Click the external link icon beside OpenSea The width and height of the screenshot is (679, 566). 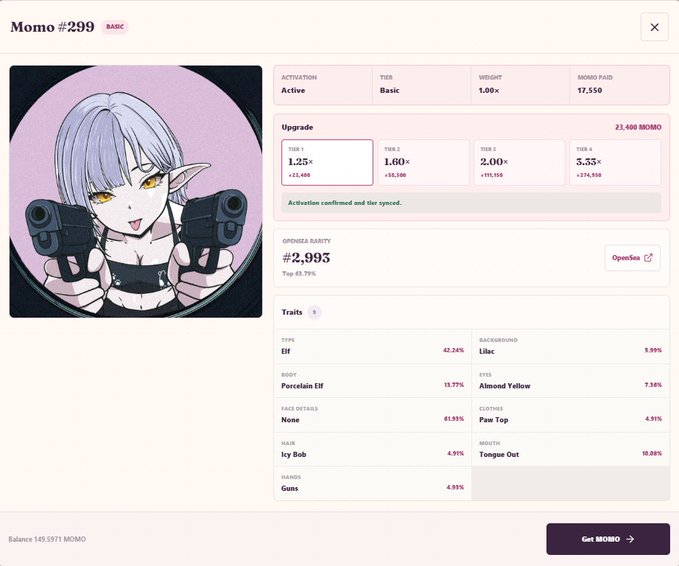click(648, 258)
